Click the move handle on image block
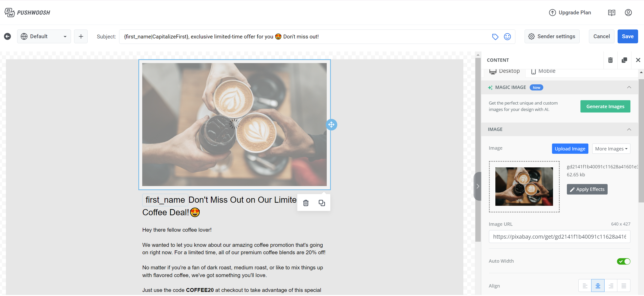Image resolution: width=644 pixels, height=296 pixels. (x=331, y=125)
